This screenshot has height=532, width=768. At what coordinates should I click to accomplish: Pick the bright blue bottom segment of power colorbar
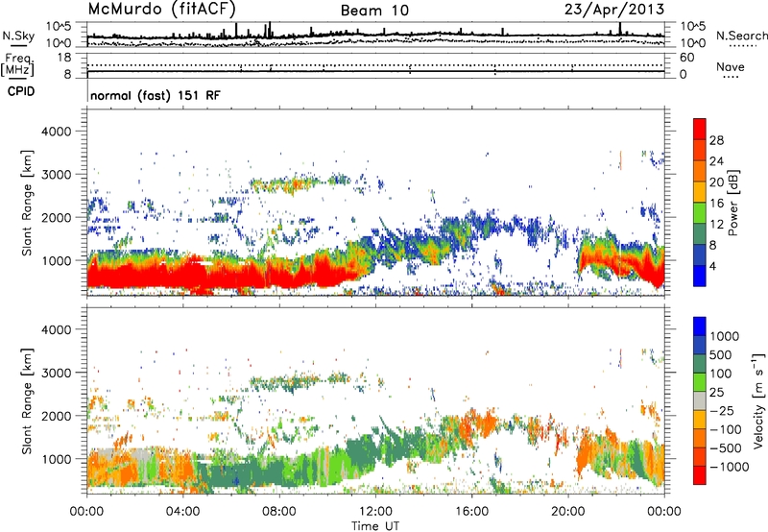(700, 276)
